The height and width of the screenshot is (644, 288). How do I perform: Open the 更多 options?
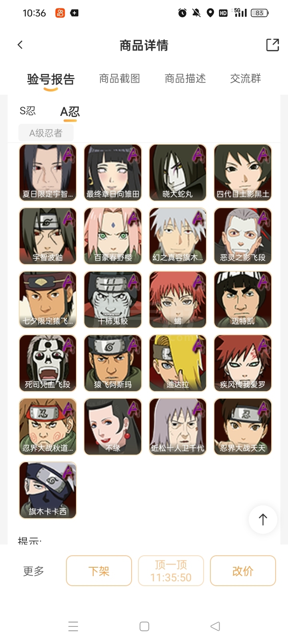[x=34, y=571]
